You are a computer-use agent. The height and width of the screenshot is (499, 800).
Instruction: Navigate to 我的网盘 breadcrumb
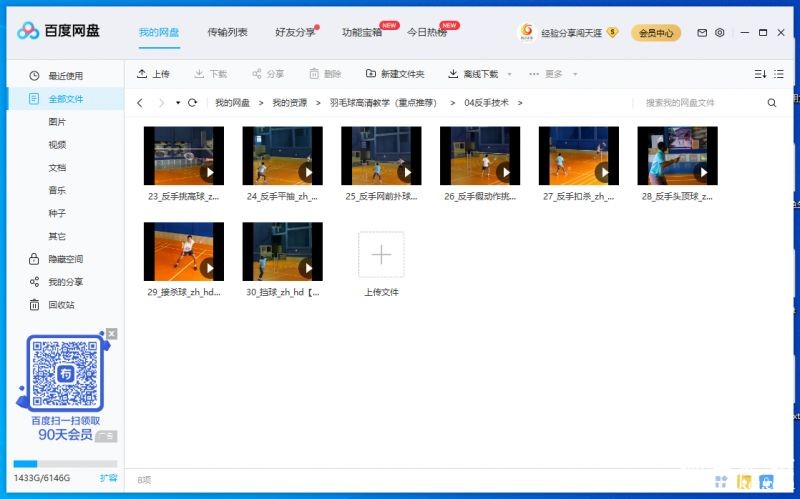232,103
